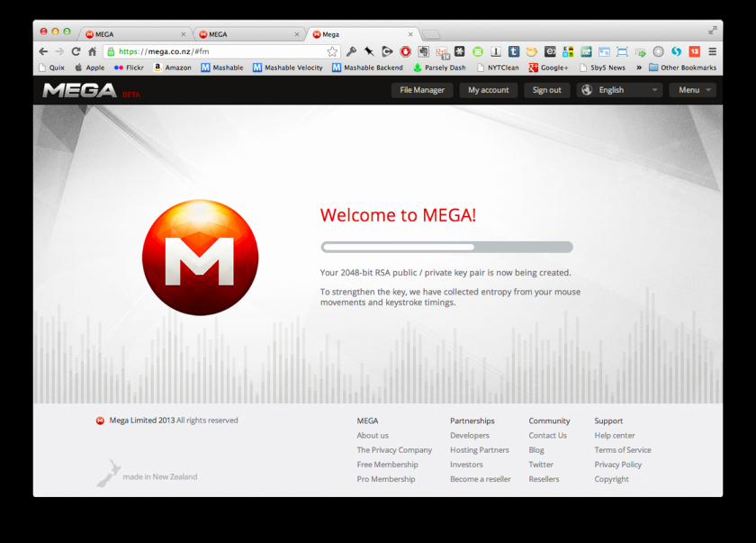Open the Apple bookmark
Image resolution: width=756 pixels, height=543 pixels.
[90, 68]
